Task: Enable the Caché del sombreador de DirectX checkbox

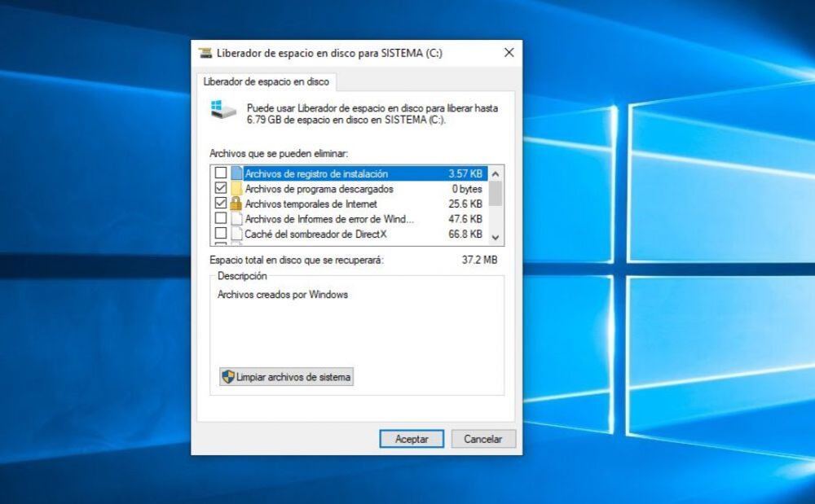Action: click(220, 234)
